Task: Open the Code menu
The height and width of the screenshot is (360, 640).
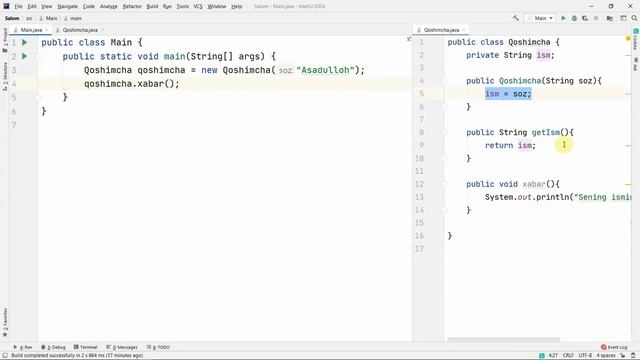Action: (x=89, y=7)
